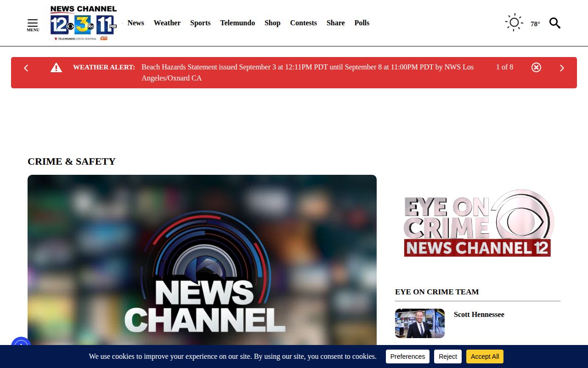This screenshot has width=588, height=368.
Task: Accept All cookies
Action: click(485, 356)
